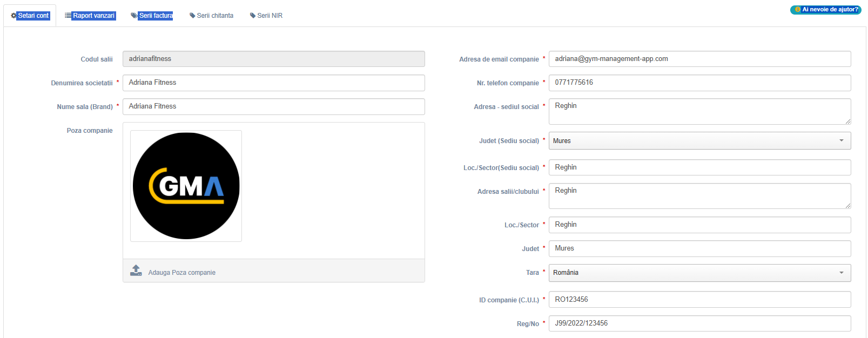Edit the Adresa - sediul social textarea

pyautogui.click(x=700, y=111)
